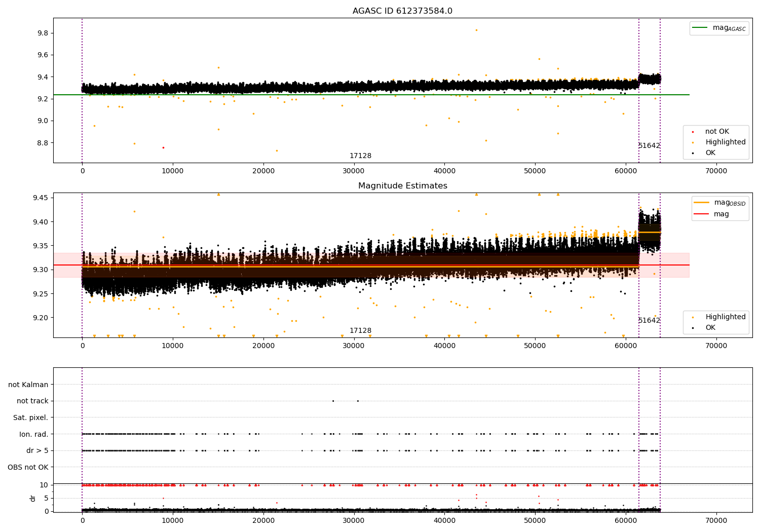760x532 pixels.
Task: Click the highest orange outlier near 9.83 magnitude
Action: 476,30
